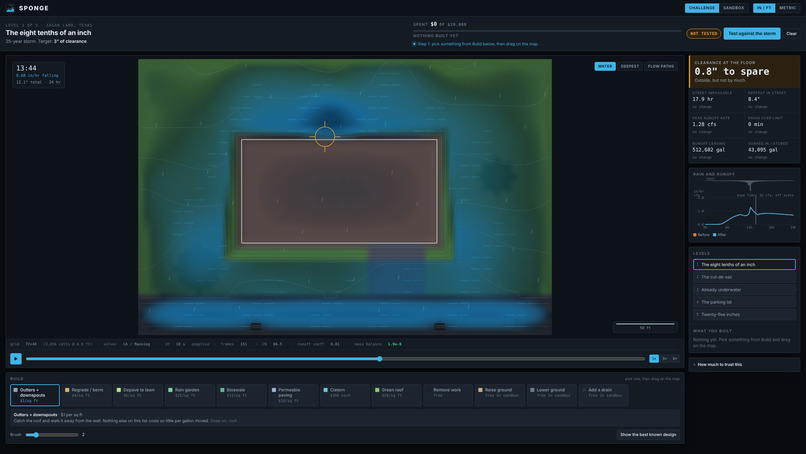Select the Permeable paving build tool
This screenshot has height=454, width=806.
coord(294,395)
